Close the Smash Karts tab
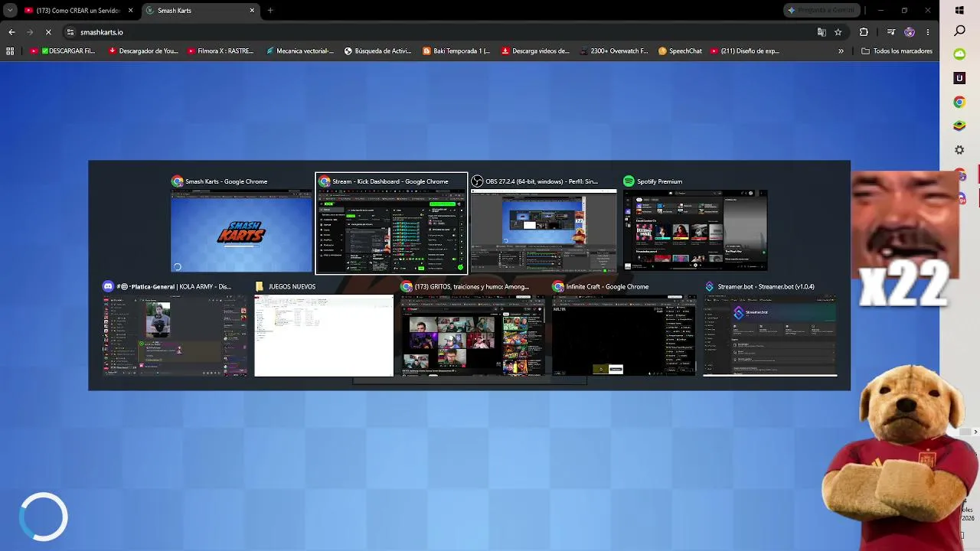Viewport: 980px width, 551px height. 252,11
